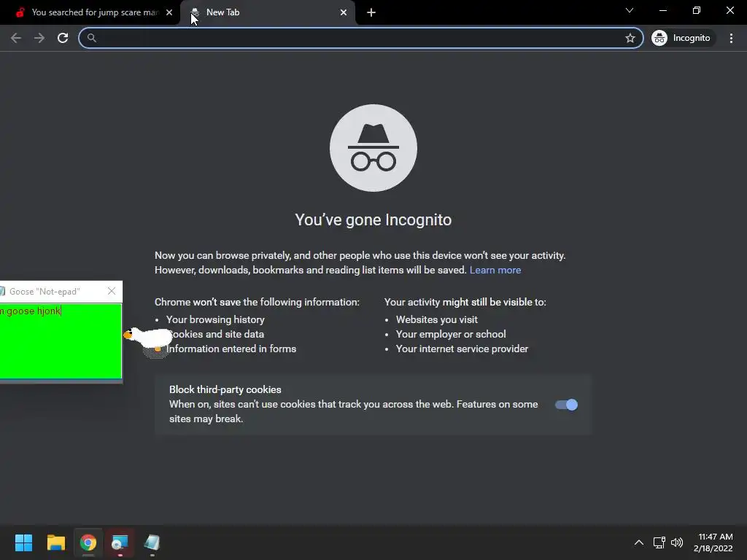Image resolution: width=747 pixels, height=560 pixels.
Task: Toggle Block third-party cookies switch
Action: (566, 405)
